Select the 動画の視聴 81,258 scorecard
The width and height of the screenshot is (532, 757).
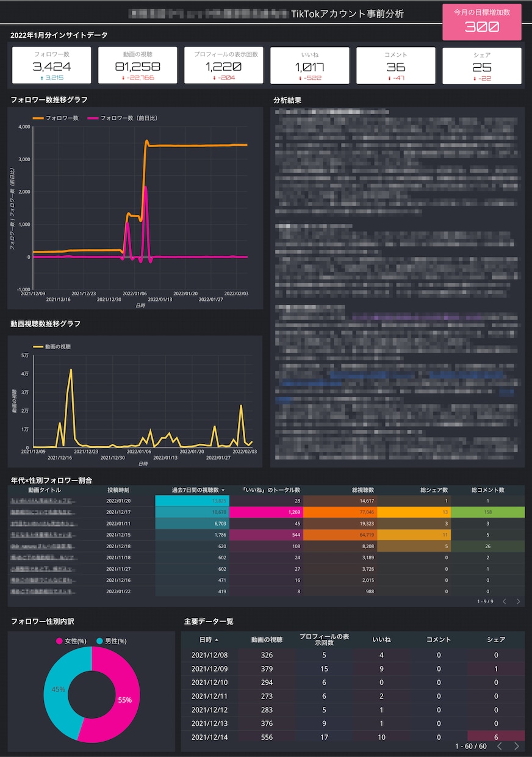[x=138, y=65]
